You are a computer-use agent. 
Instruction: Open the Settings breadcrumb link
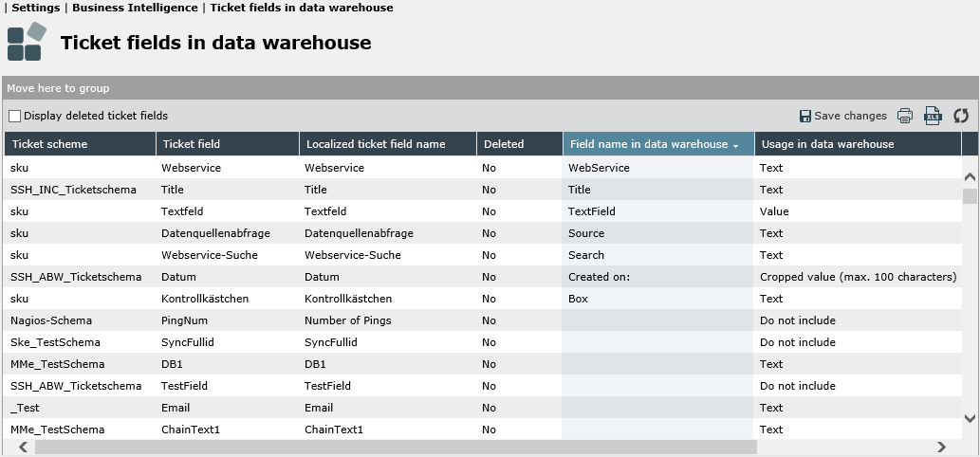[36, 9]
